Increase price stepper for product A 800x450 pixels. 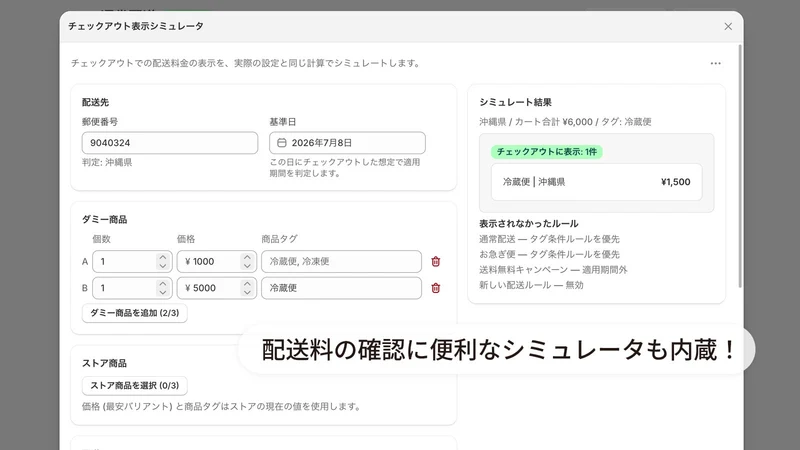247,257
